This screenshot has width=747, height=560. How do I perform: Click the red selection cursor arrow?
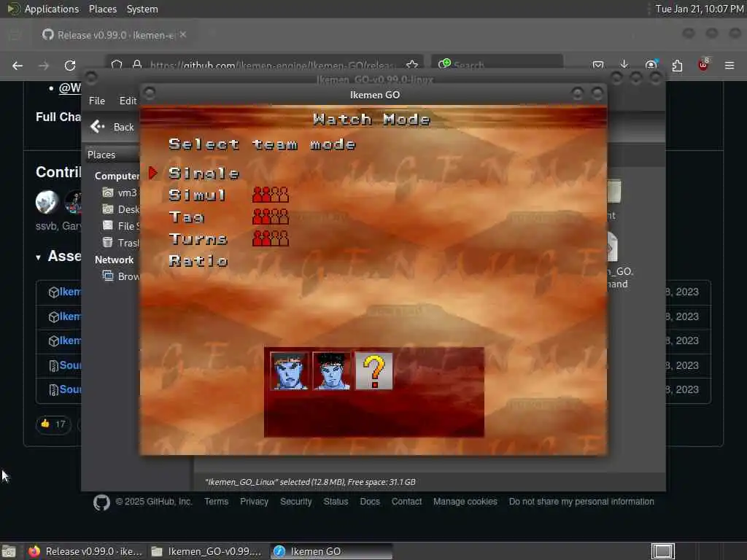153,173
